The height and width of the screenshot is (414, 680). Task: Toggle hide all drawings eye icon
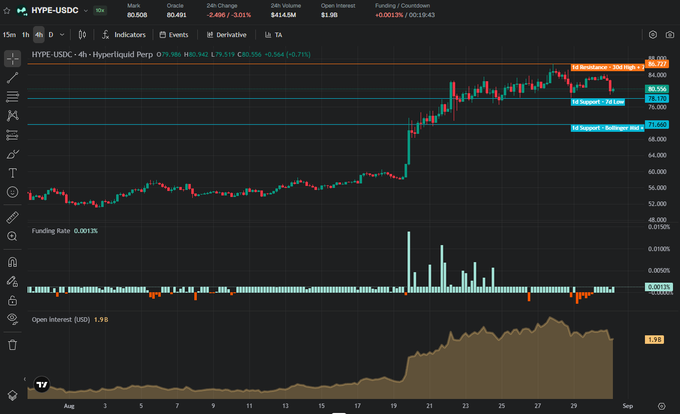13,319
